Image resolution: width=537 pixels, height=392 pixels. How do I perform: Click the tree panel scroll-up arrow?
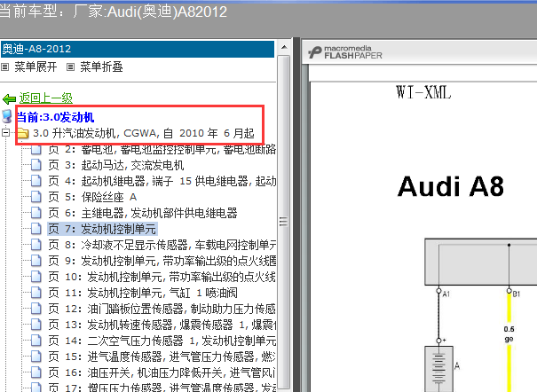(x=284, y=47)
